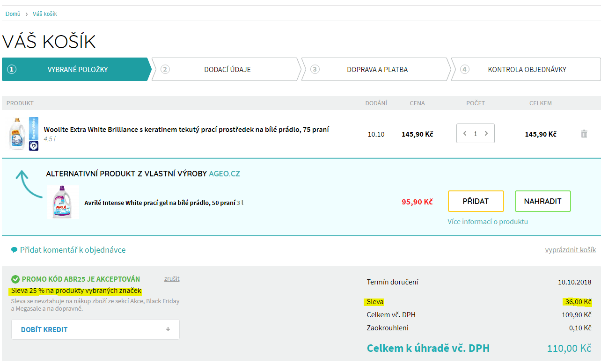Click the AGEO.CZ brand link
601x364 pixels.
(224, 174)
